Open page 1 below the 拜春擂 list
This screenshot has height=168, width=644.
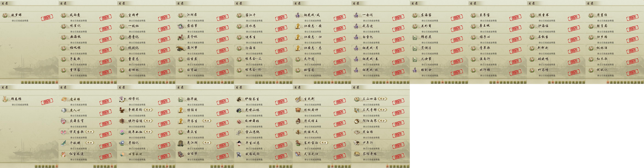coord(36,166)
